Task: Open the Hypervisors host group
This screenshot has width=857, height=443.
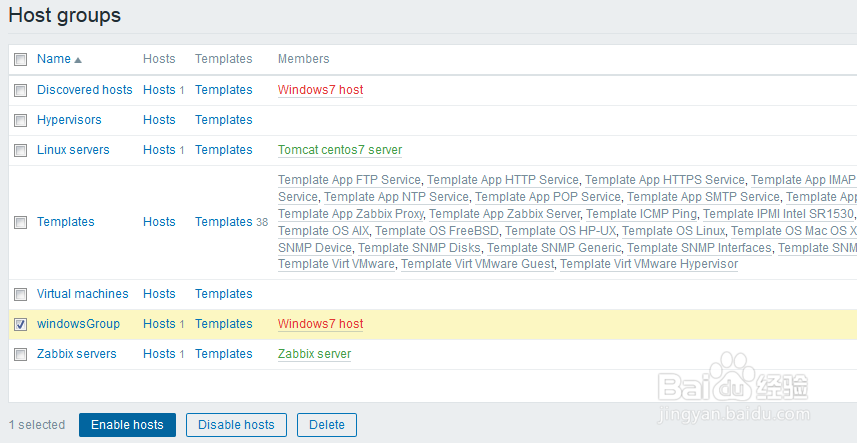Action: (x=69, y=120)
